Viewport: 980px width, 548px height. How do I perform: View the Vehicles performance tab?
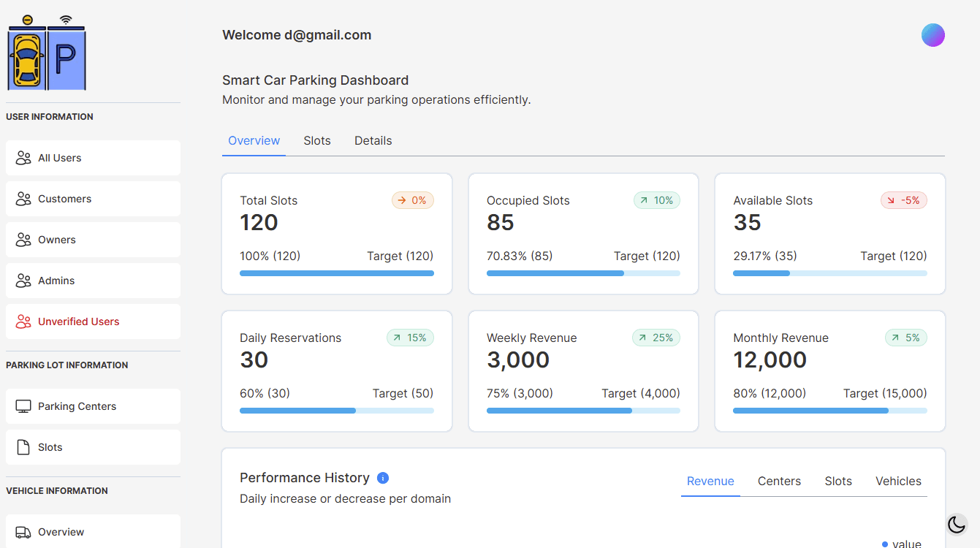pos(898,481)
